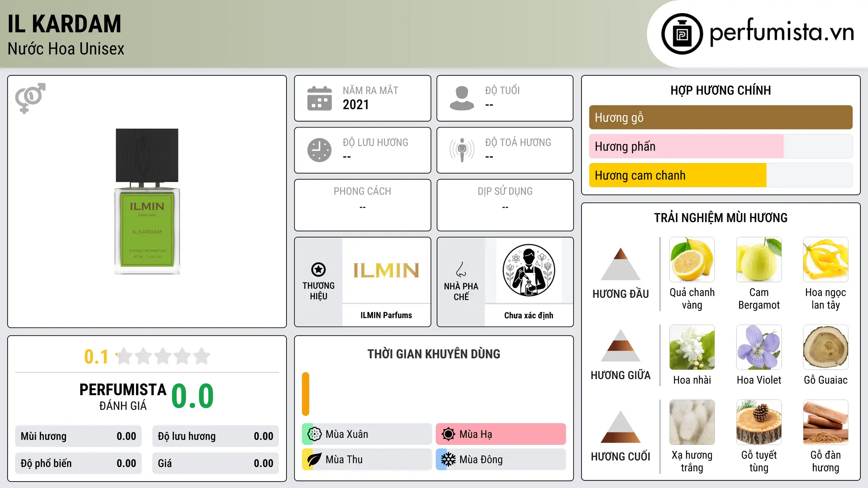Click the Hương giữa pyramid icon
Screen dimensions: 868x488
click(620, 345)
